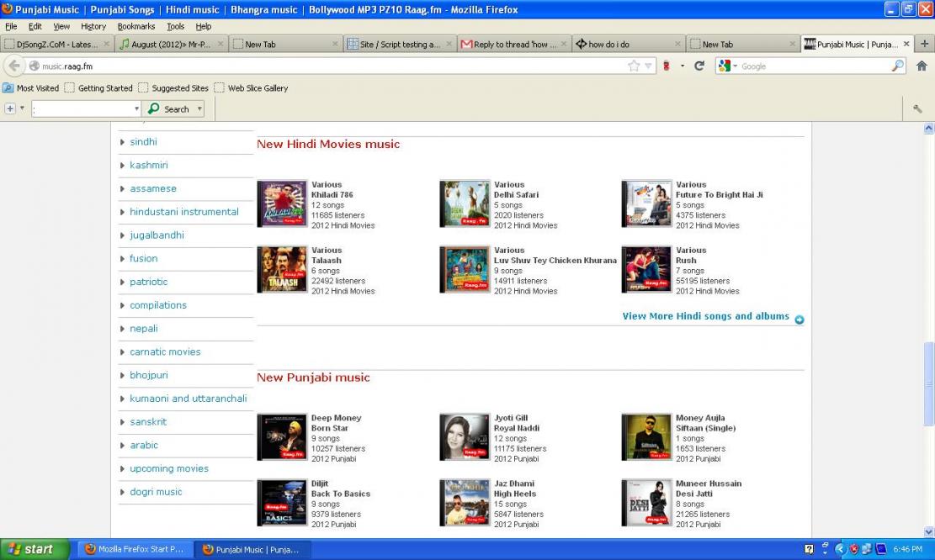Open the Talaash album cover

(x=282, y=269)
